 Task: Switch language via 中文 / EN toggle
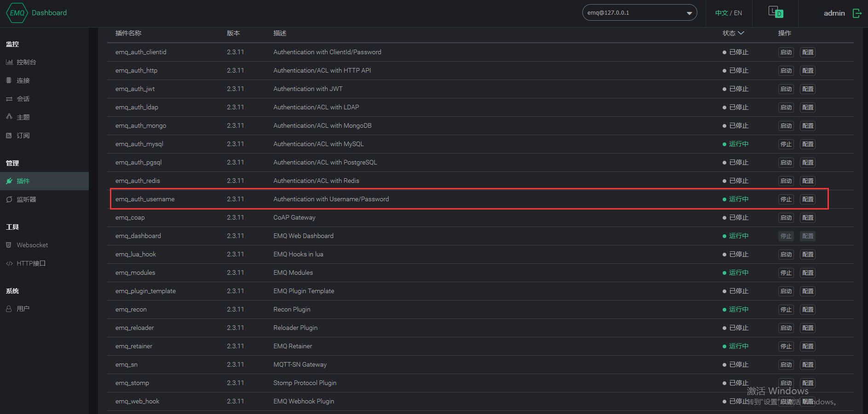point(729,13)
